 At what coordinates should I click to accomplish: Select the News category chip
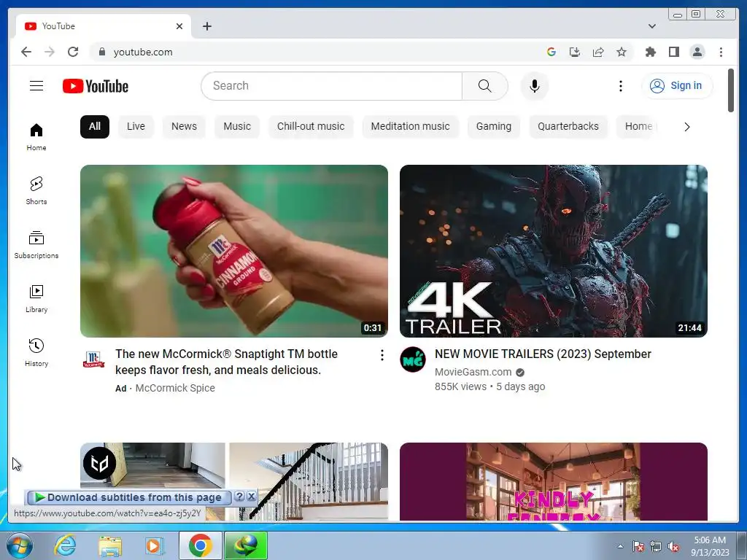pyautogui.click(x=184, y=126)
